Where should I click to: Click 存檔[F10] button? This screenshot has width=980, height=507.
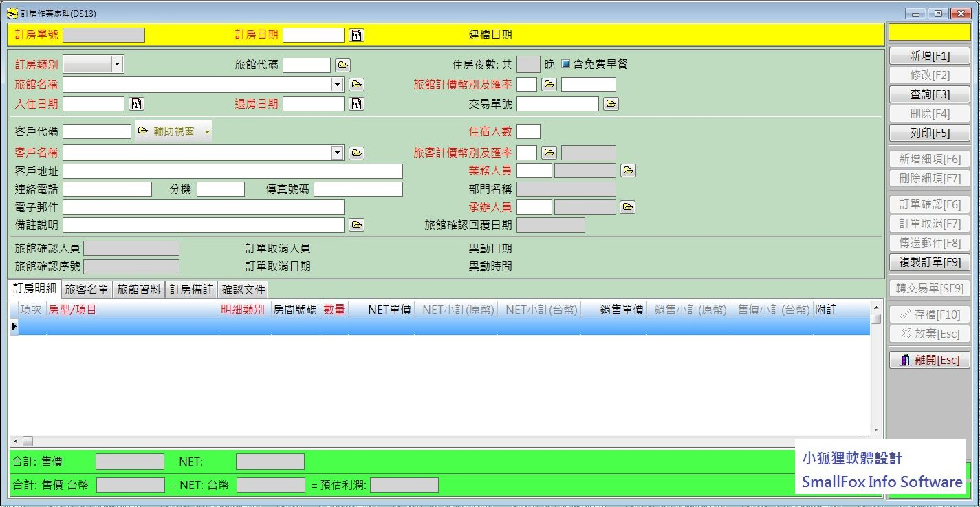coord(930,314)
